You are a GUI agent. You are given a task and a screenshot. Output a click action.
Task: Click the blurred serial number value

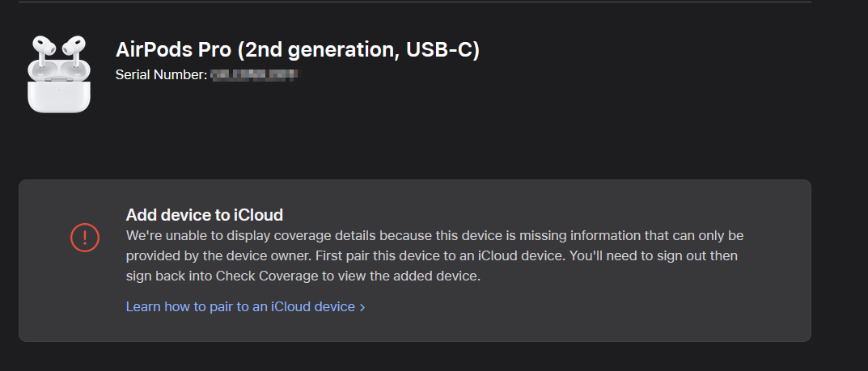pyautogui.click(x=254, y=74)
